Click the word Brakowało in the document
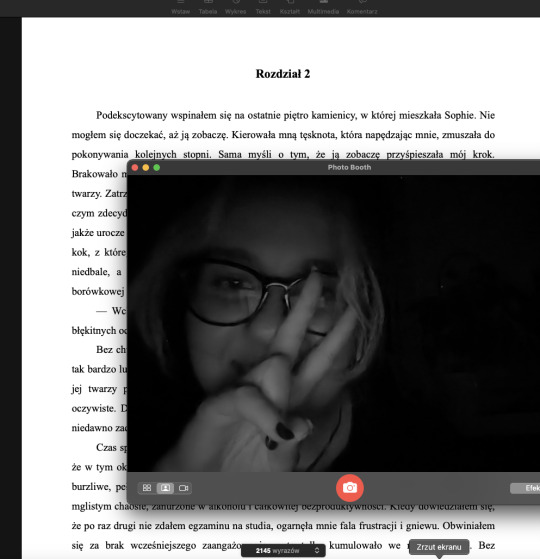The height and width of the screenshot is (559, 540). 94,174
